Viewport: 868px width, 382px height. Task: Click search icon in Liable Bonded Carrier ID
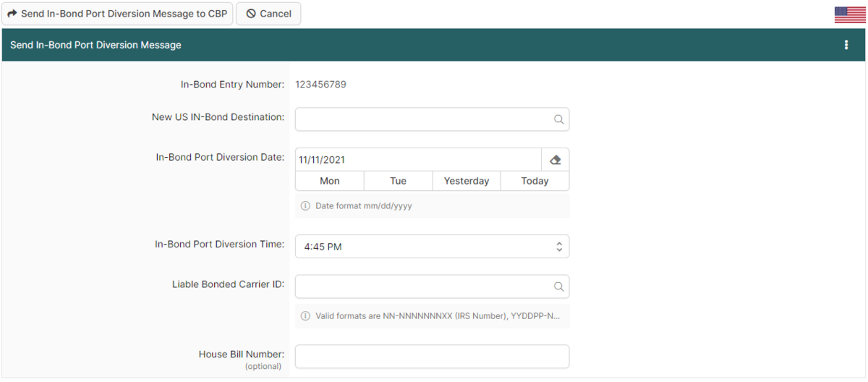pyautogui.click(x=558, y=286)
